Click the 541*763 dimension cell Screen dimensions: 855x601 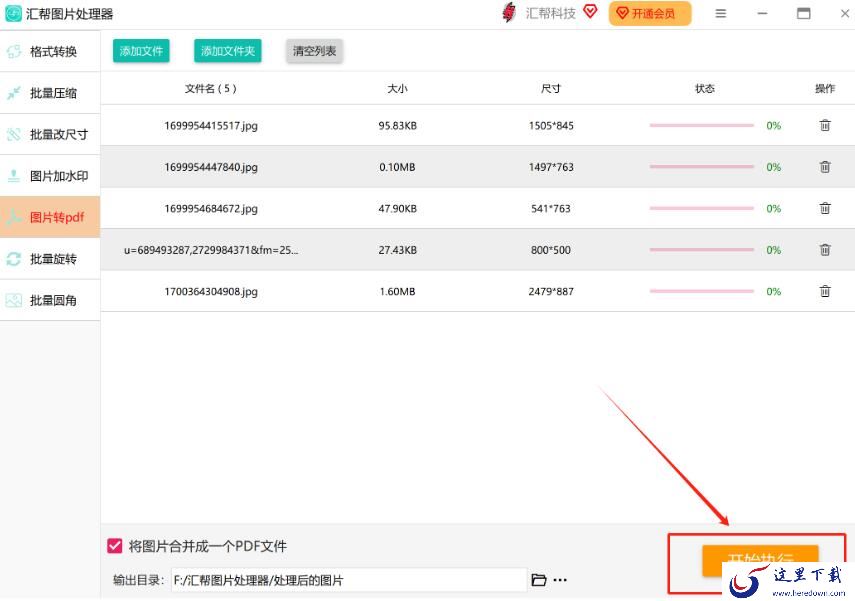(x=551, y=209)
